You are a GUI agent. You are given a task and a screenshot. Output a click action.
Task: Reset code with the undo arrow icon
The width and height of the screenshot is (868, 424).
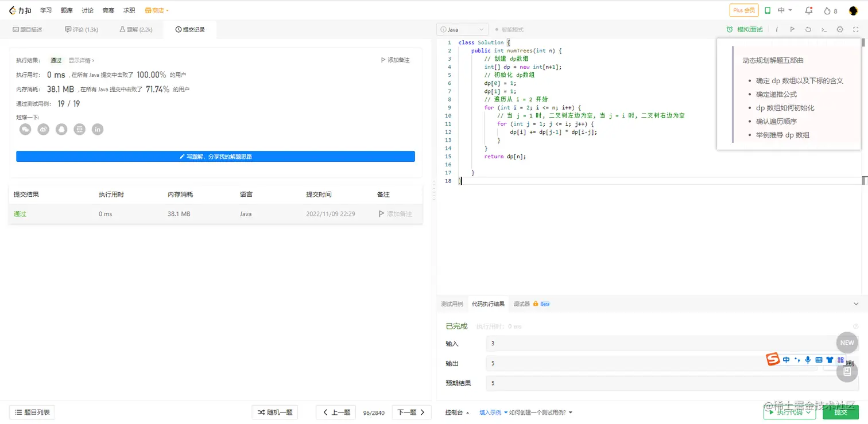pyautogui.click(x=808, y=29)
